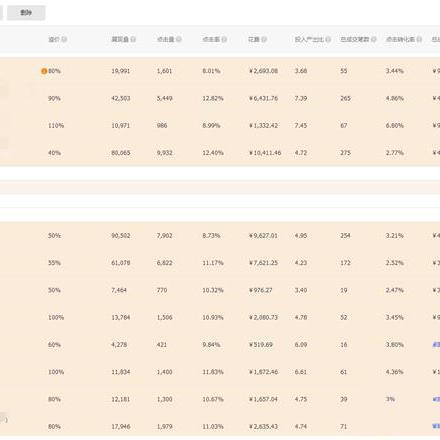The image size is (440, 440).
Task: Select clicks value 5,449
Action: coord(165,98)
